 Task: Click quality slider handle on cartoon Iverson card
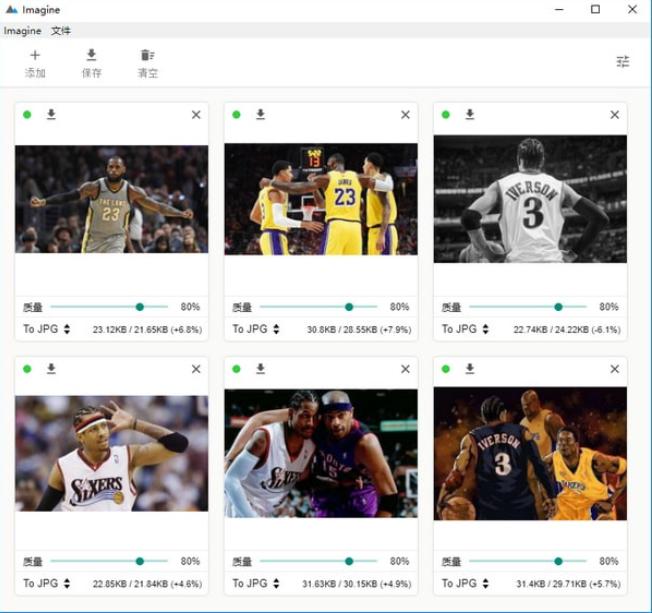(x=558, y=561)
